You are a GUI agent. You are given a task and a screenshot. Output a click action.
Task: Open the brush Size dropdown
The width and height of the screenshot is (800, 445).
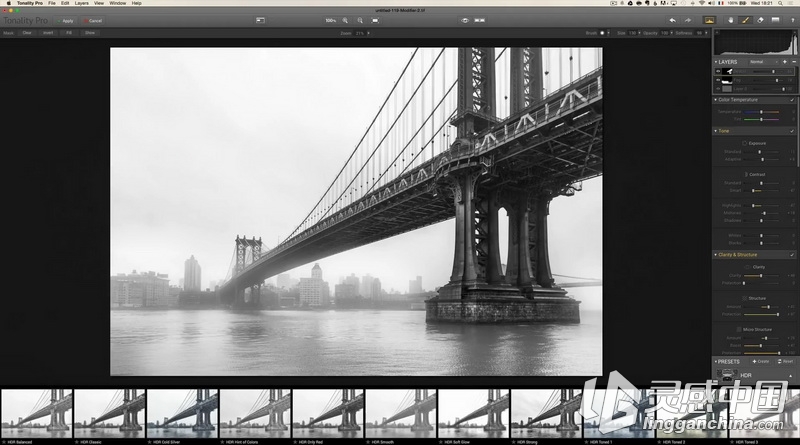pyautogui.click(x=639, y=33)
